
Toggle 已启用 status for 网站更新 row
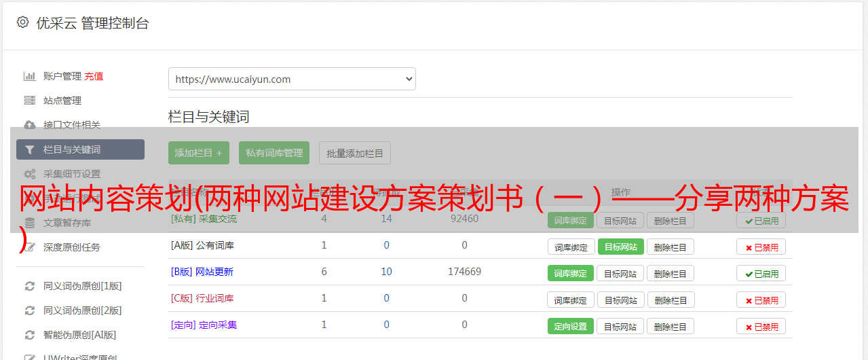pyautogui.click(x=761, y=274)
